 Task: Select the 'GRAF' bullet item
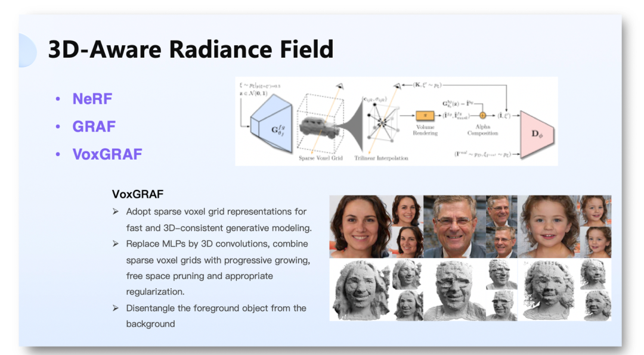tap(94, 126)
